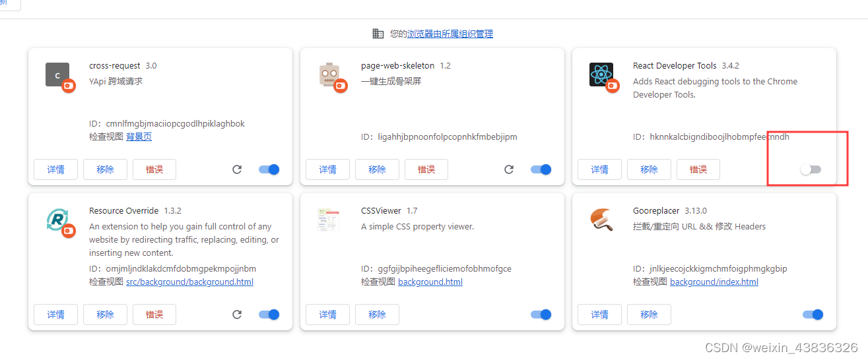Click the '一键生成骨架屏' description
The image size is (868, 360).
coord(391,81)
